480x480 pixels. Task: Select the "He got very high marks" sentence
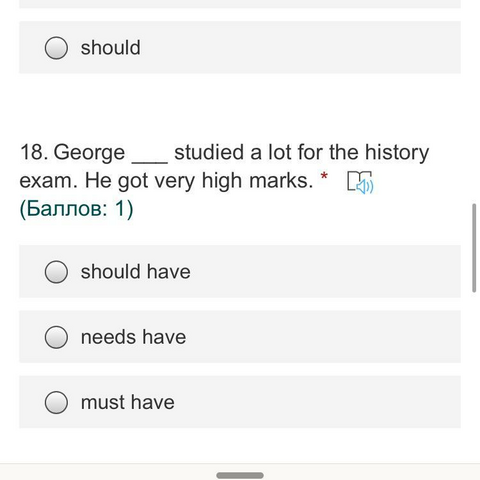click(x=199, y=181)
